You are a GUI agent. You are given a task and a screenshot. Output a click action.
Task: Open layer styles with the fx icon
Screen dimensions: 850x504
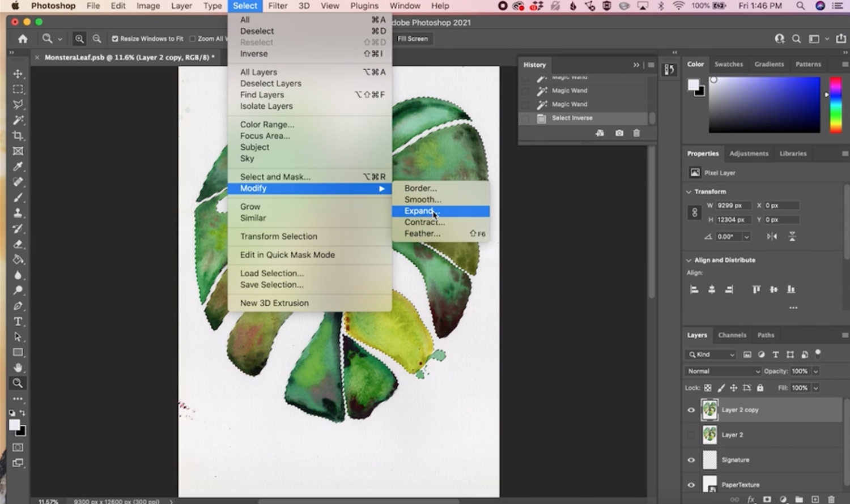click(x=751, y=499)
